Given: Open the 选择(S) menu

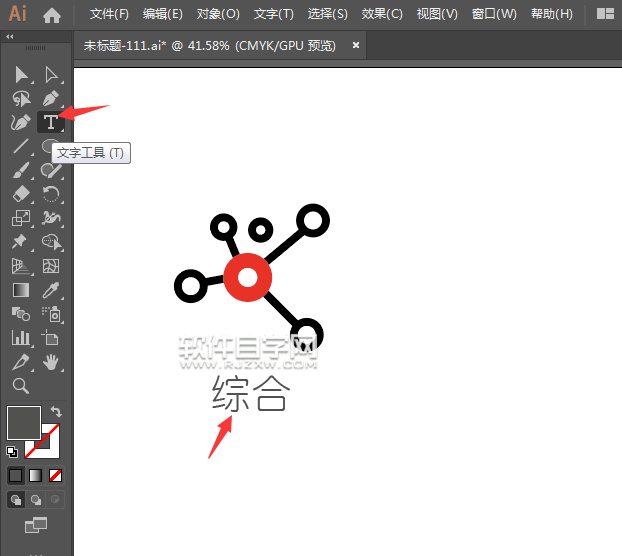Looking at the screenshot, I should tap(328, 14).
